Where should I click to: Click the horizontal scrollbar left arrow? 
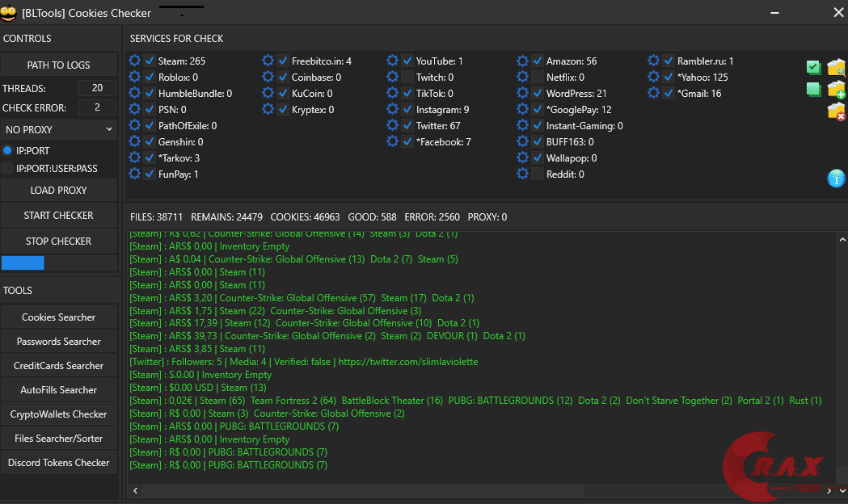coord(135,490)
